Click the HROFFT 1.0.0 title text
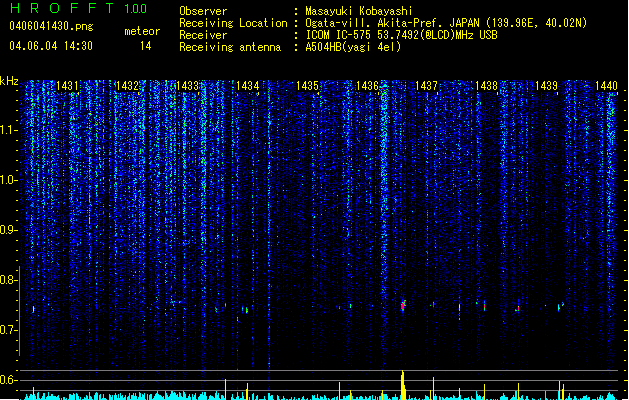This screenshot has width=629, height=400. coord(79,8)
